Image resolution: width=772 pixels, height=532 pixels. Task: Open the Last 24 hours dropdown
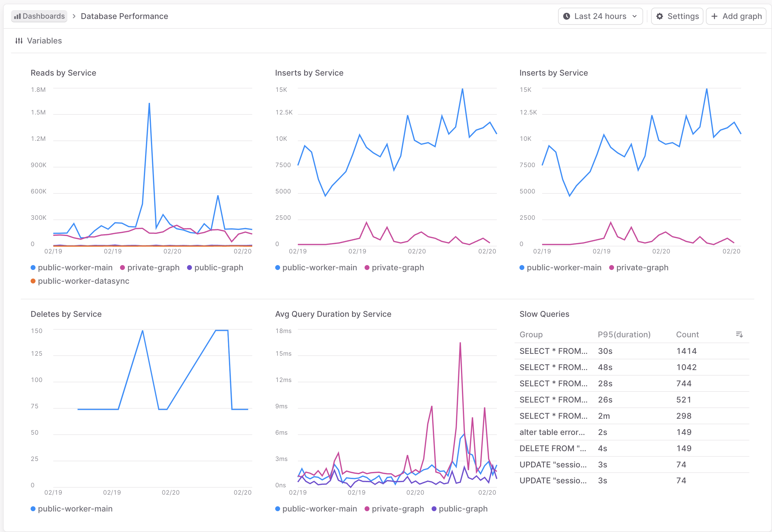[600, 16]
